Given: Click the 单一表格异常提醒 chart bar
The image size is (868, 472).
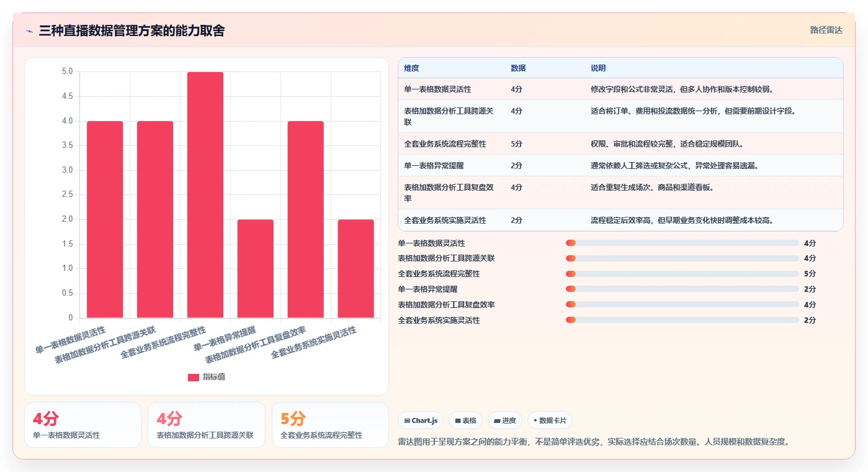Looking at the screenshot, I should click(256, 268).
